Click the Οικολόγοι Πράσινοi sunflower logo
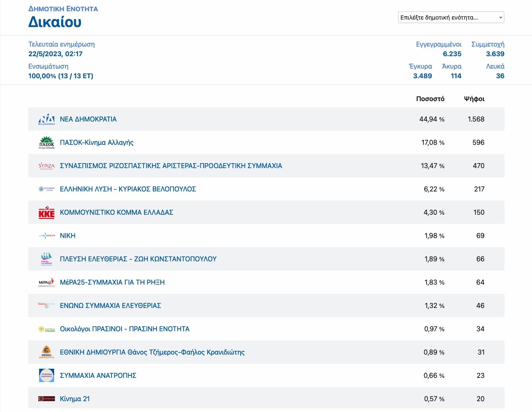The width and height of the screenshot is (532, 412). tap(47, 329)
